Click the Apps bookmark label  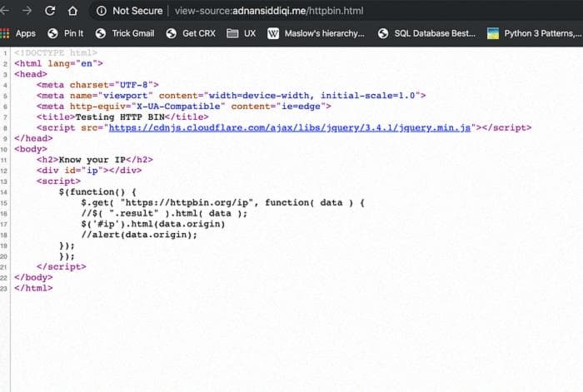(x=26, y=33)
